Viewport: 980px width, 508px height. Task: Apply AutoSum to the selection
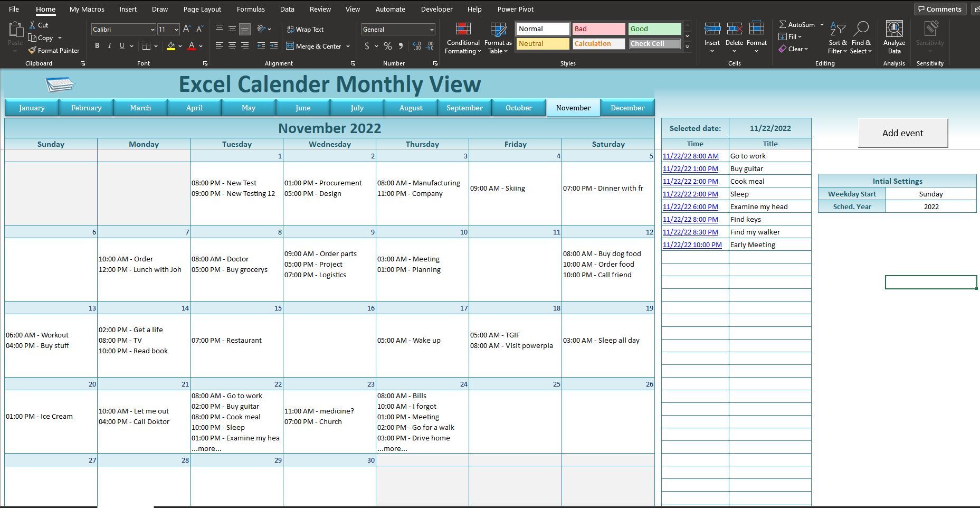click(798, 24)
